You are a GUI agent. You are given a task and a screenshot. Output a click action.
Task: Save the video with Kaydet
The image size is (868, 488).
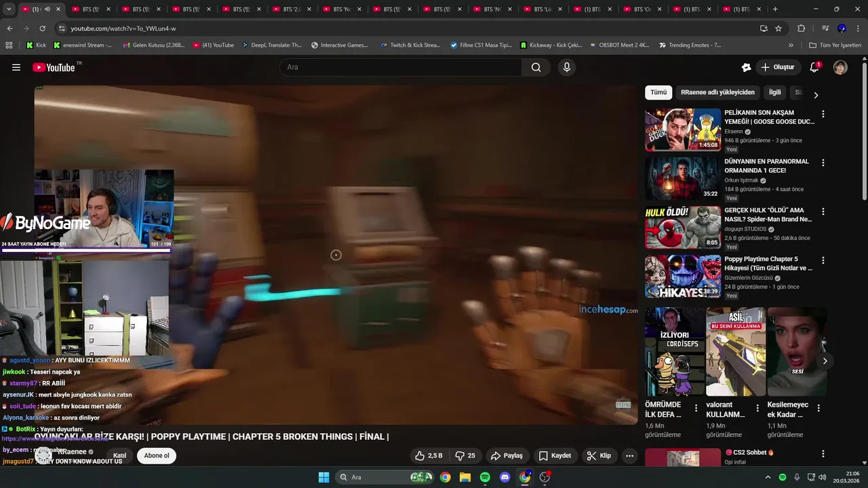(555, 455)
